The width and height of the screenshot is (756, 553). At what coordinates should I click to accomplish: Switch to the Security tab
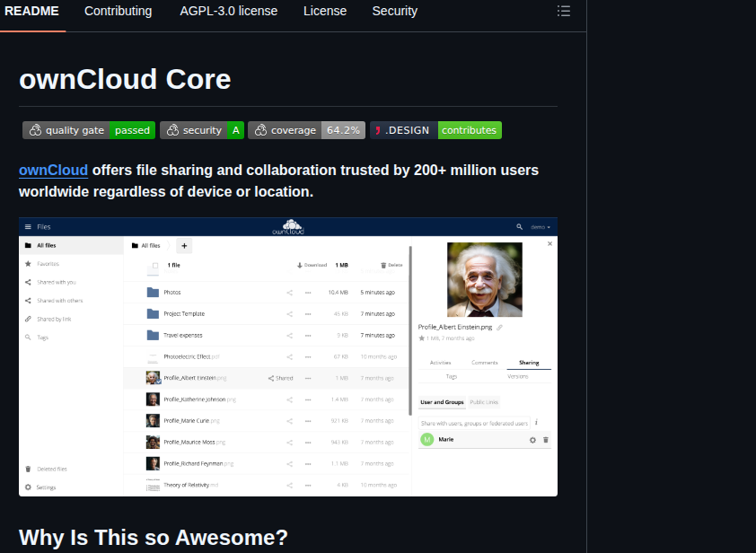395,11
